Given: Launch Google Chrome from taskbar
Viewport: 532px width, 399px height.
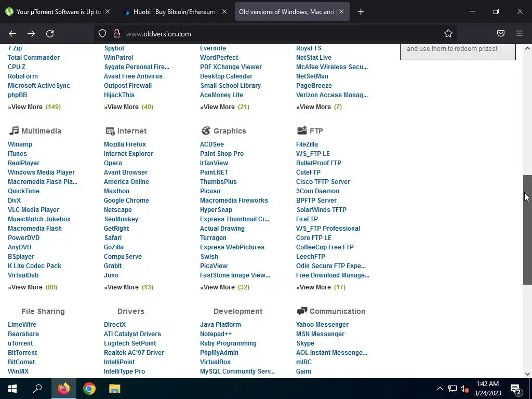Looking at the screenshot, I should coord(89,389).
